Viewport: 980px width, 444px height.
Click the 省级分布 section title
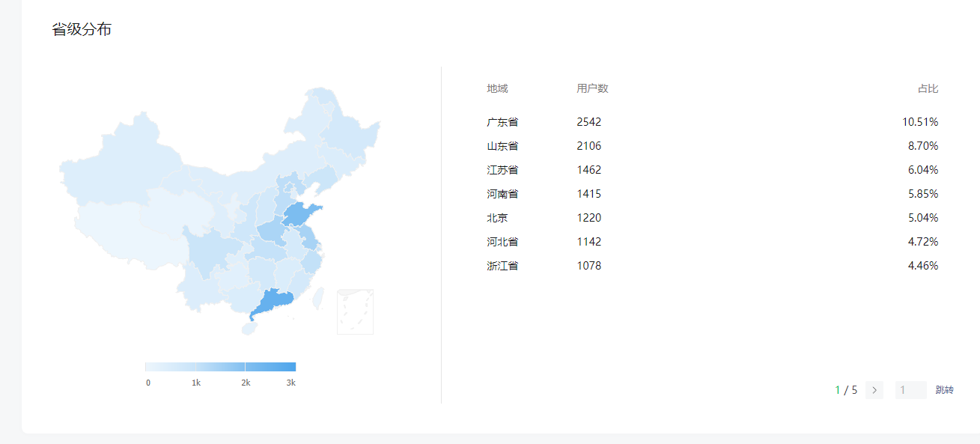click(82, 30)
